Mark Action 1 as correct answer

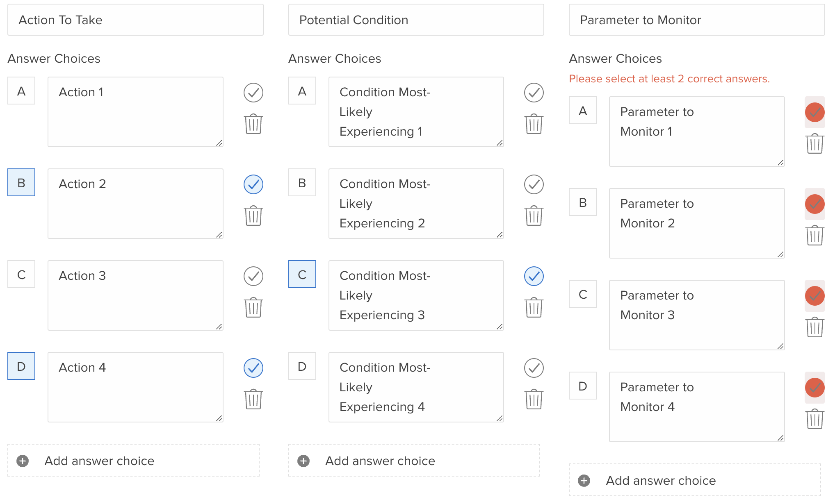click(253, 93)
